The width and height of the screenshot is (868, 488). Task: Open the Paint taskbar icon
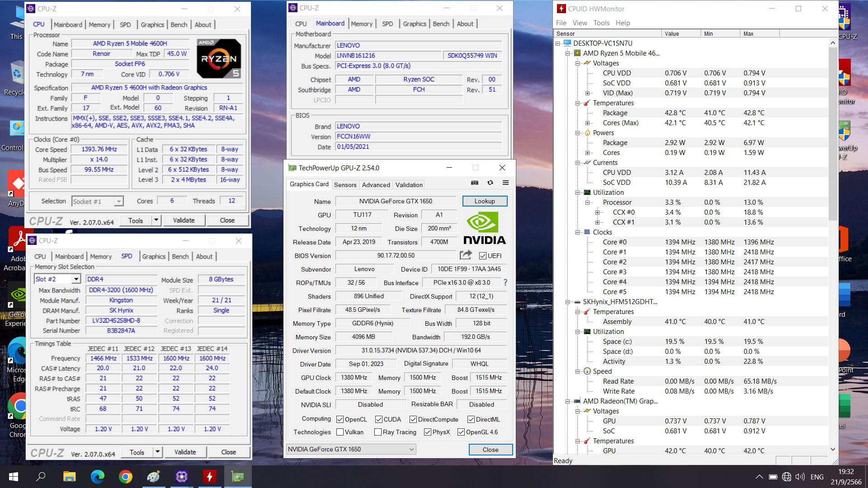pos(153,477)
